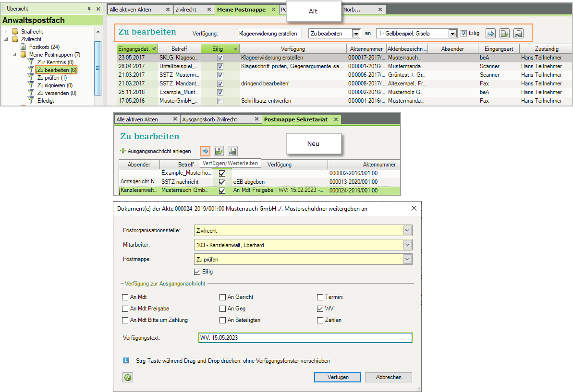Screen dimensions: 573x392
Task: Expand the Strafrecht tree node
Action: click(6, 32)
